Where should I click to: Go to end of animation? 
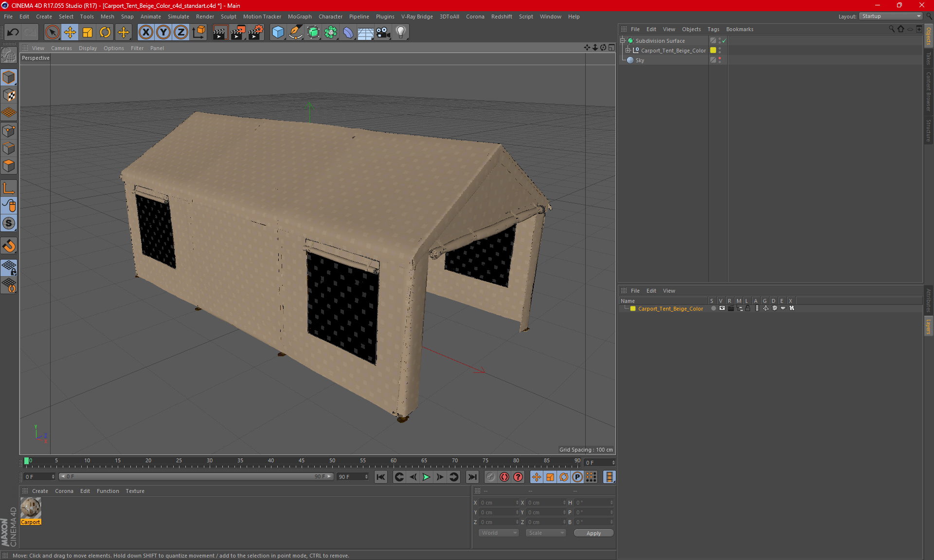click(x=472, y=477)
